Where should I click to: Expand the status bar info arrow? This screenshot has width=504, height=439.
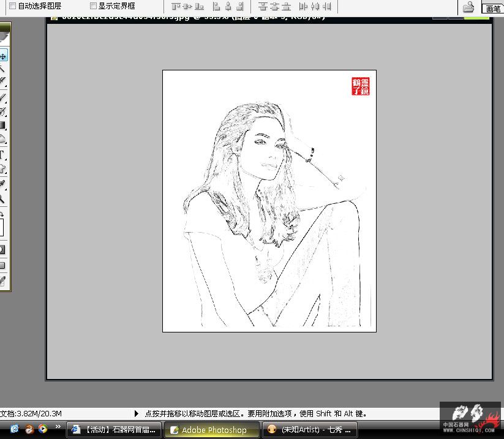coord(137,414)
